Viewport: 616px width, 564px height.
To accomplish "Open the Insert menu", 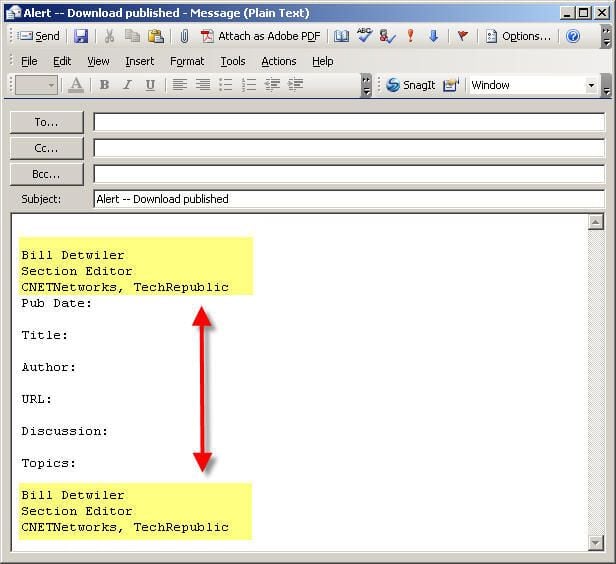I will (139, 61).
